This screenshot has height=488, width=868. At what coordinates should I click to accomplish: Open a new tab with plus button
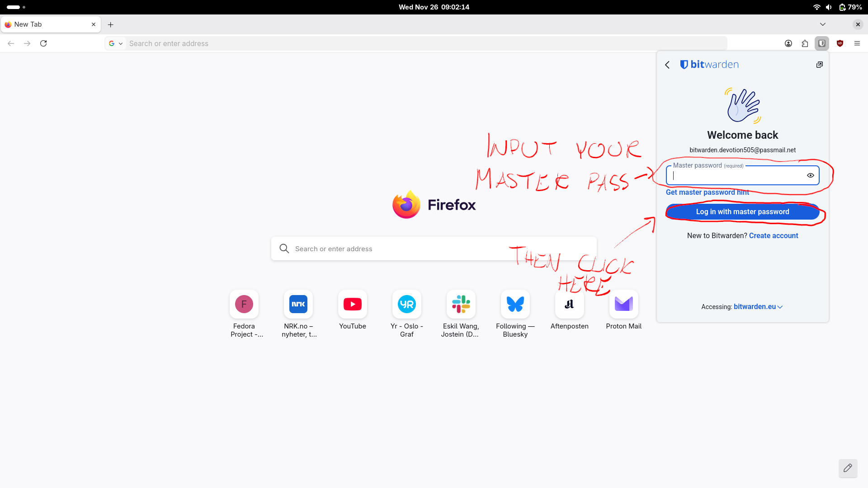click(x=110, y=24)
